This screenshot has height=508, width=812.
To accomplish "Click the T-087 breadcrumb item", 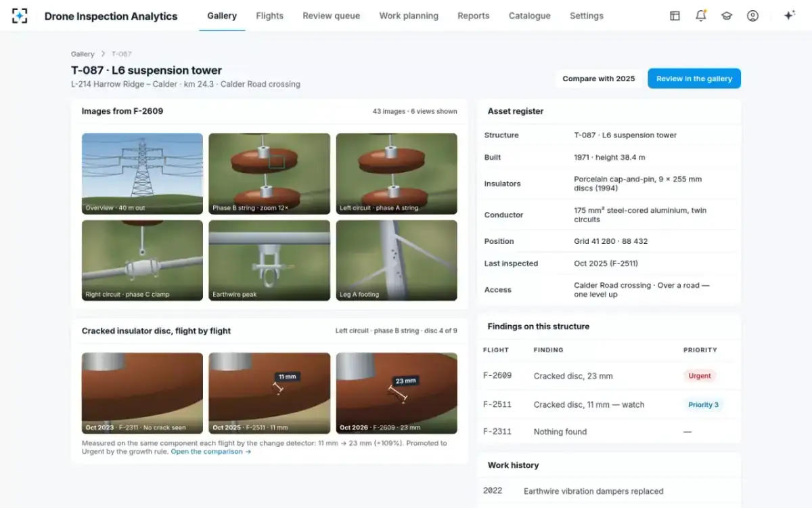I will [x=122, y=54].
